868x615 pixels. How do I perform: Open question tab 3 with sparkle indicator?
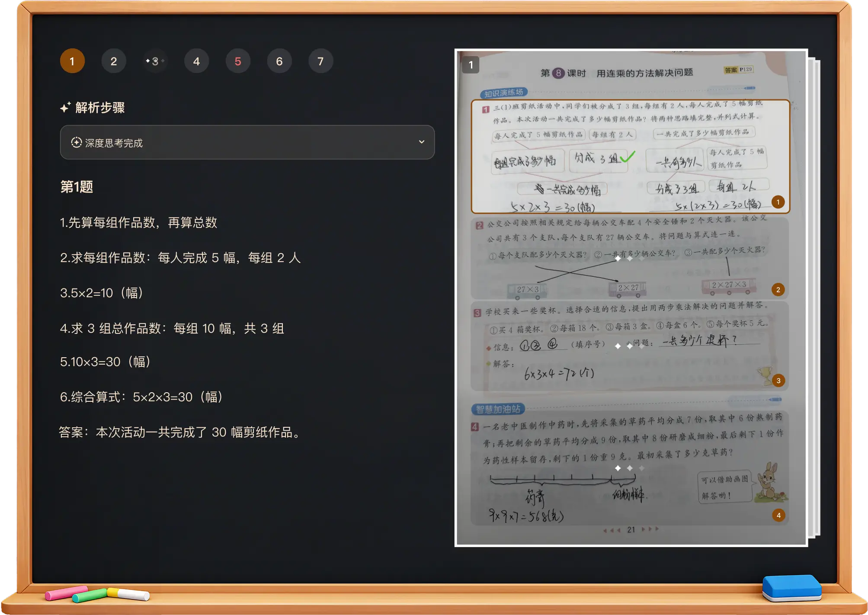click(x=155, y=61)
